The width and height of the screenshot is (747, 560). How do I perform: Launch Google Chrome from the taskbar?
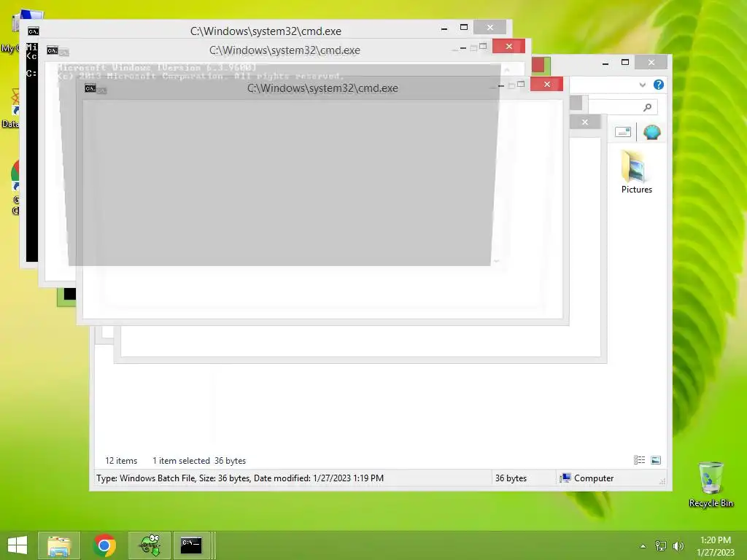pos(104,545)
